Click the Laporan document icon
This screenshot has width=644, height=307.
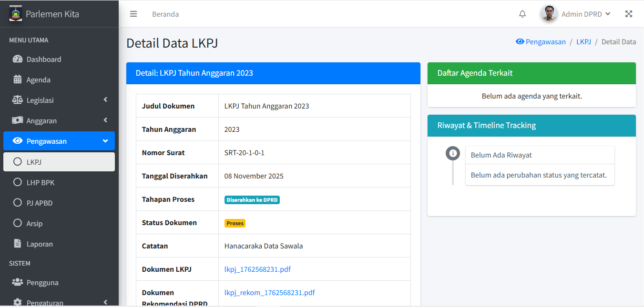(18, 244)
